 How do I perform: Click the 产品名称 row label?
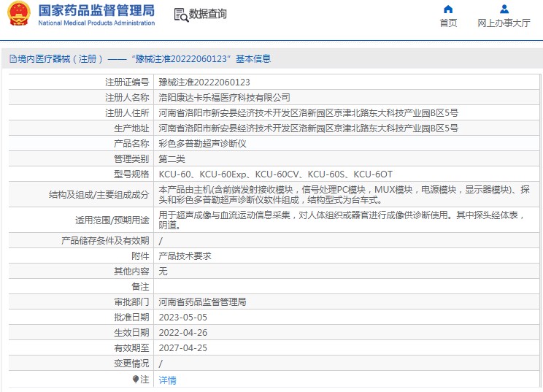coord(131,143)
